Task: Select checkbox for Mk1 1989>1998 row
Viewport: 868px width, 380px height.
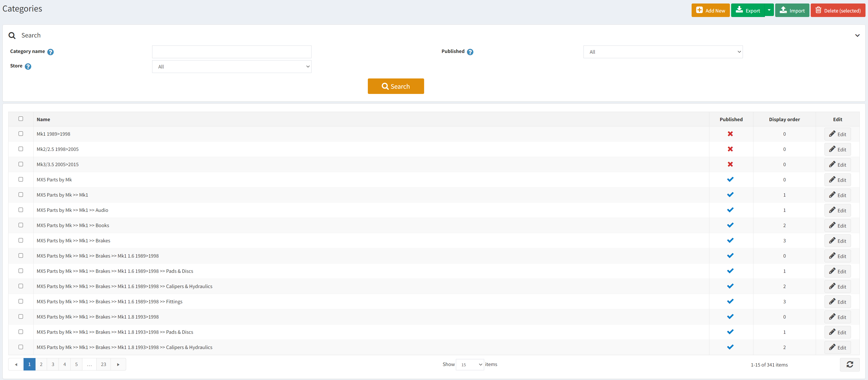Action: [21, 134]
